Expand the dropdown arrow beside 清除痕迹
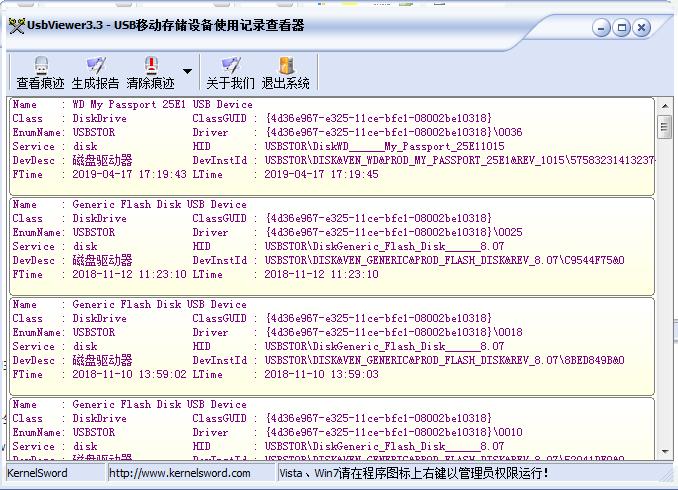678x490 pixels. (187, 71)
